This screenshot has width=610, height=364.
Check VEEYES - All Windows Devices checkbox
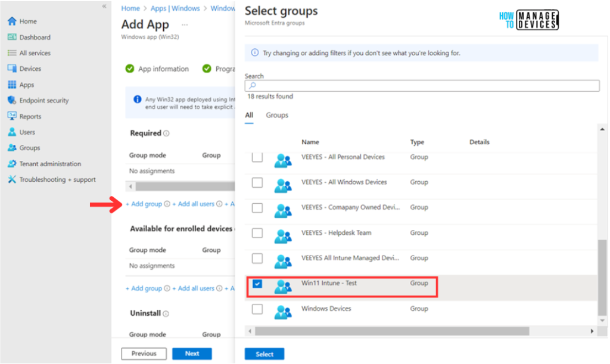pyautogui.click(x=257, y=182)
